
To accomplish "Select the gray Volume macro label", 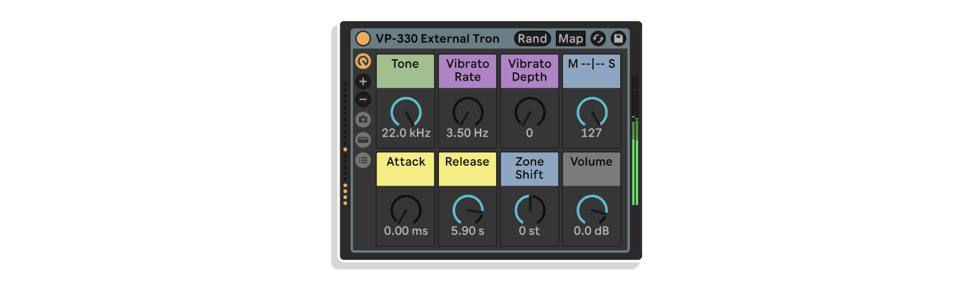I will coord(592,169).
